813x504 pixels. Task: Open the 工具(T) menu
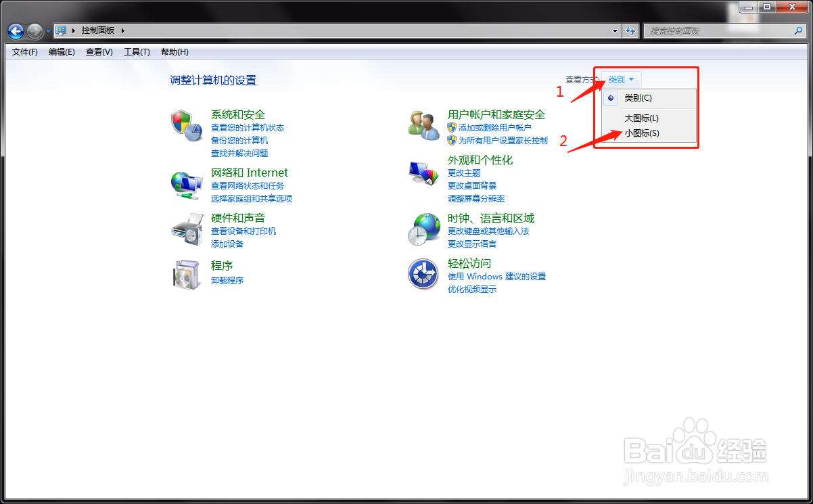coord(137,52)
